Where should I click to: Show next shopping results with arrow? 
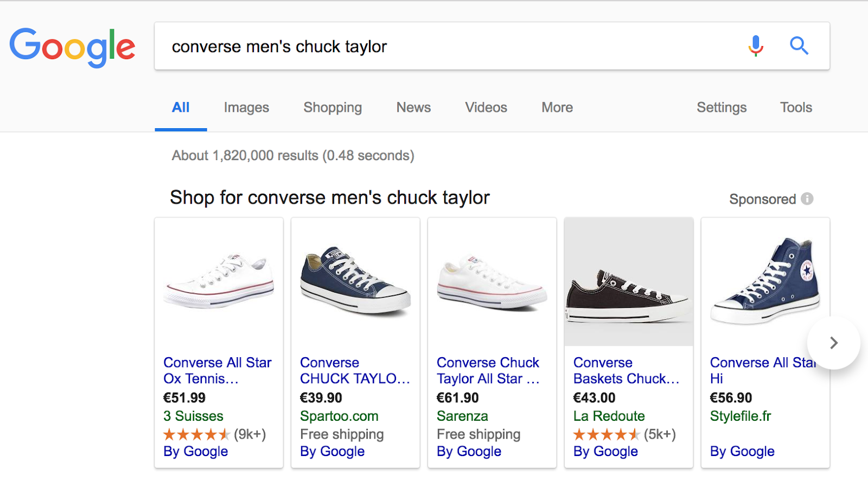click(x=834, y=343)
